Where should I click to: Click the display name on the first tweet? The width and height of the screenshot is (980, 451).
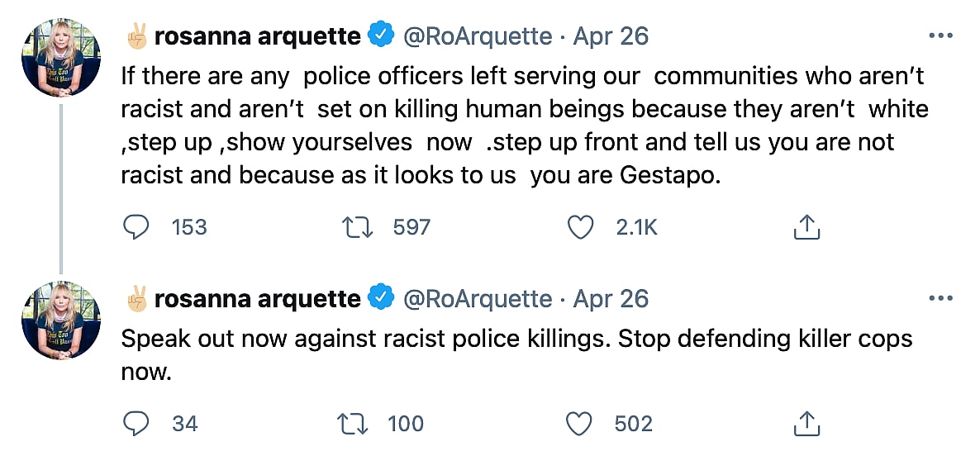click(x=257, y=36)
